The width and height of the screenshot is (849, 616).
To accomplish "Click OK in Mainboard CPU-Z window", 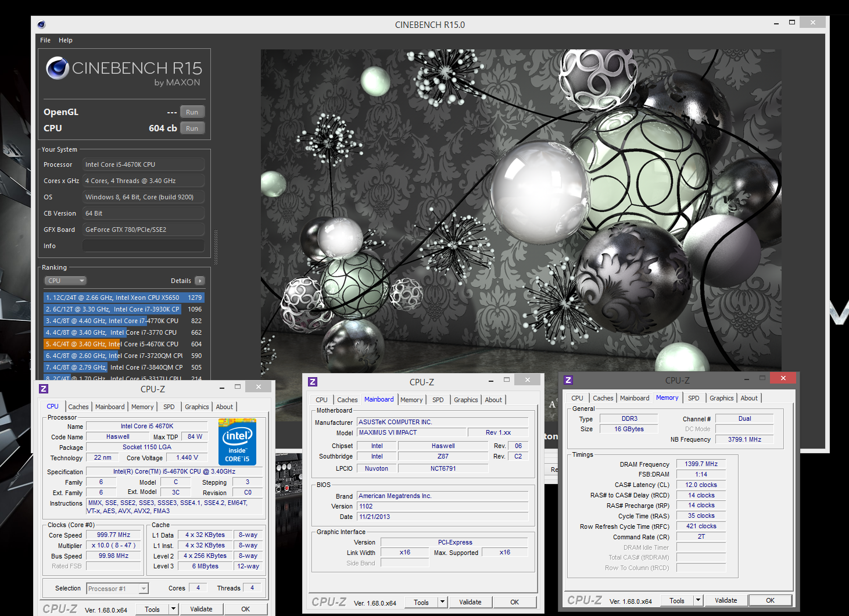I will pos(515,602).
